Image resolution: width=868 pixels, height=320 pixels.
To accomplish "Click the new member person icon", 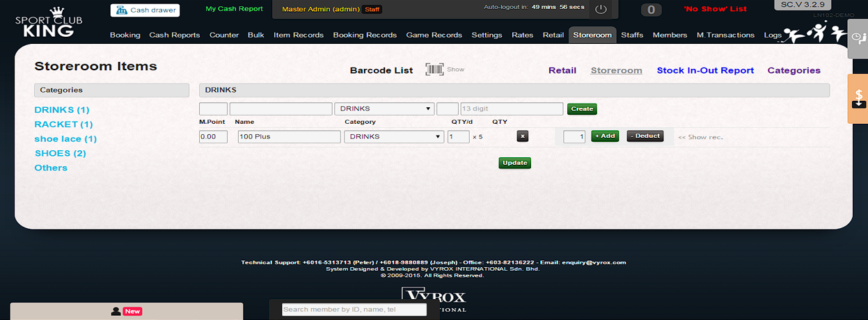I will pos(116,312).
